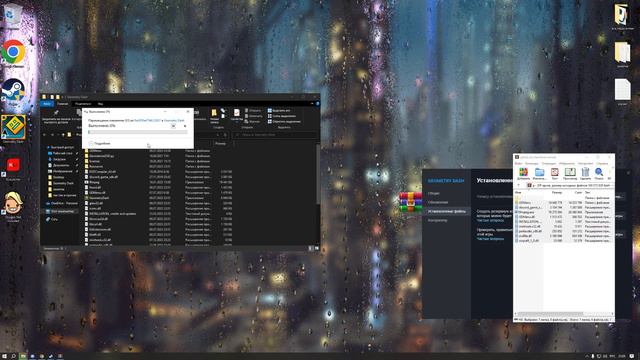Viewport: 640px width, 360px height.
Task: Switch to Вид tab in Explorer
Action: coord(100,104)
